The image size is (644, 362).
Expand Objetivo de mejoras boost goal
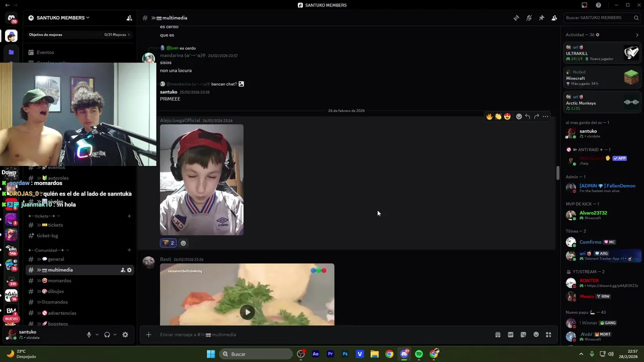click(79, 35)
